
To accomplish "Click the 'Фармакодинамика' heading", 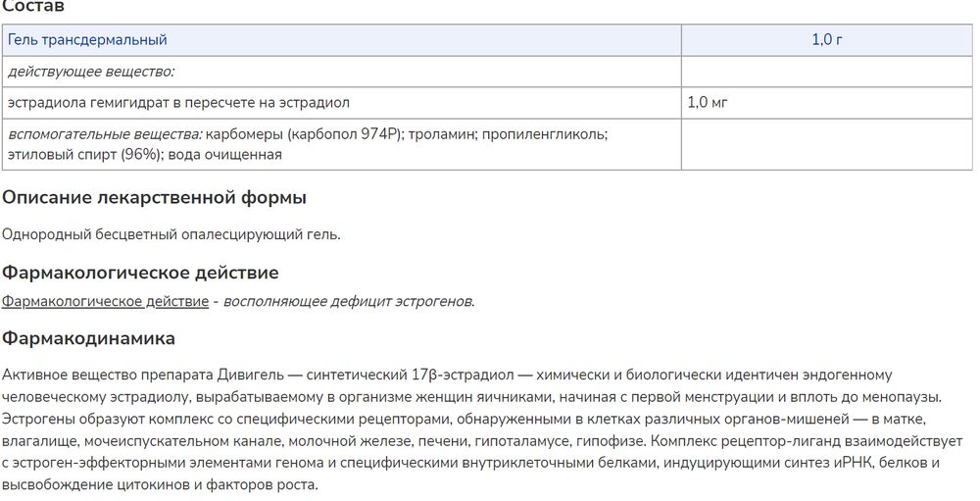I will click(88, 338).
